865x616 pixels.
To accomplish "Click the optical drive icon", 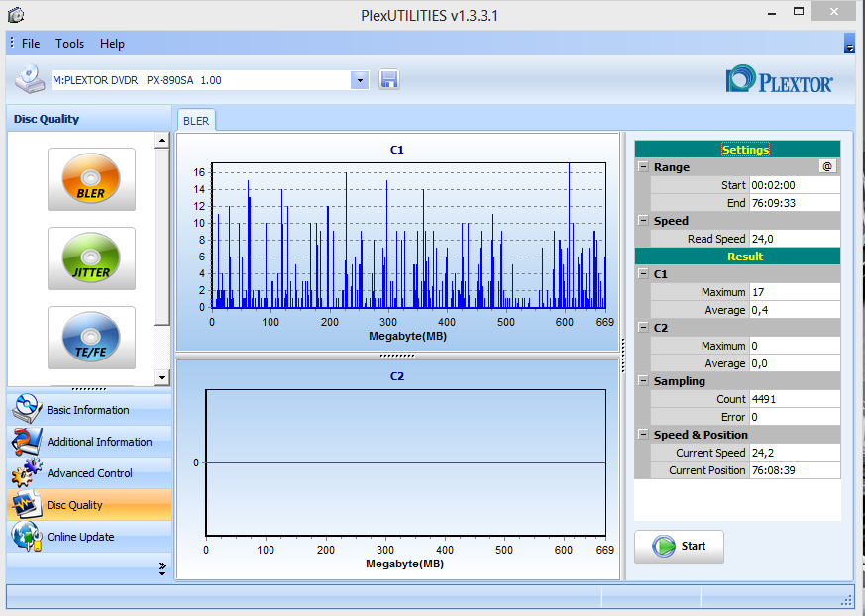I will [x=30, y=79].
